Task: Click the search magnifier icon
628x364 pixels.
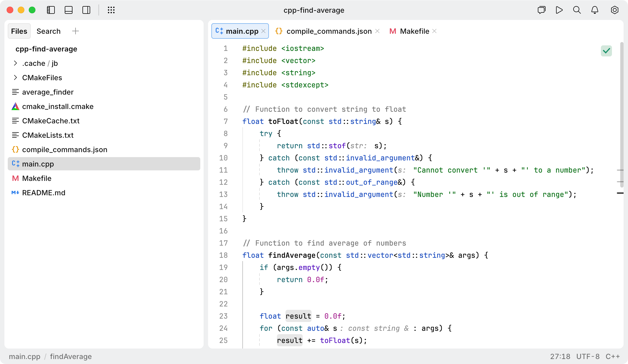Action: point(577,10)
